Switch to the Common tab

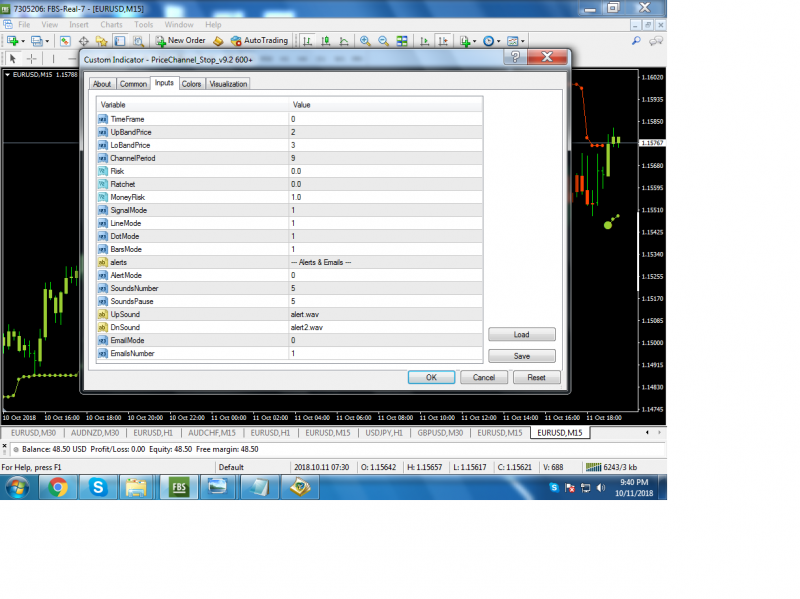click(133, 84)
